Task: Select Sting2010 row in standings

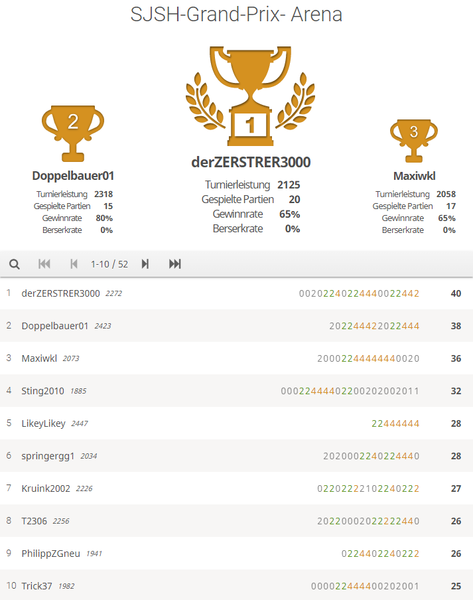Action: tap(236, 391)
